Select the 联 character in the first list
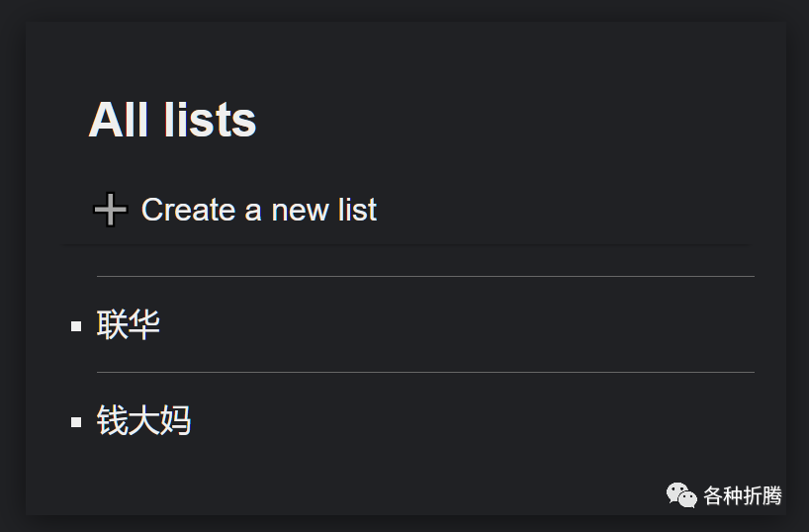Viewport: 809px width, 532px height. [112, 324]
